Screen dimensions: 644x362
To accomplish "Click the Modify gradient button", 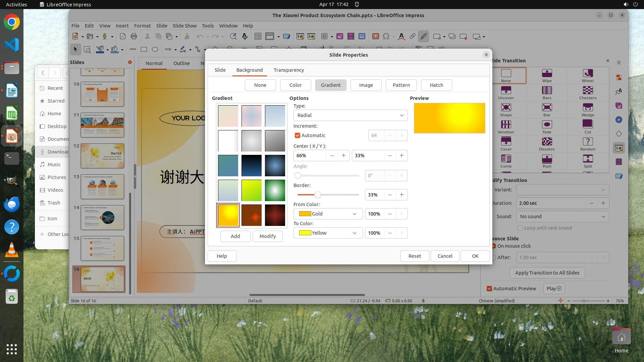I will point(267,236).
